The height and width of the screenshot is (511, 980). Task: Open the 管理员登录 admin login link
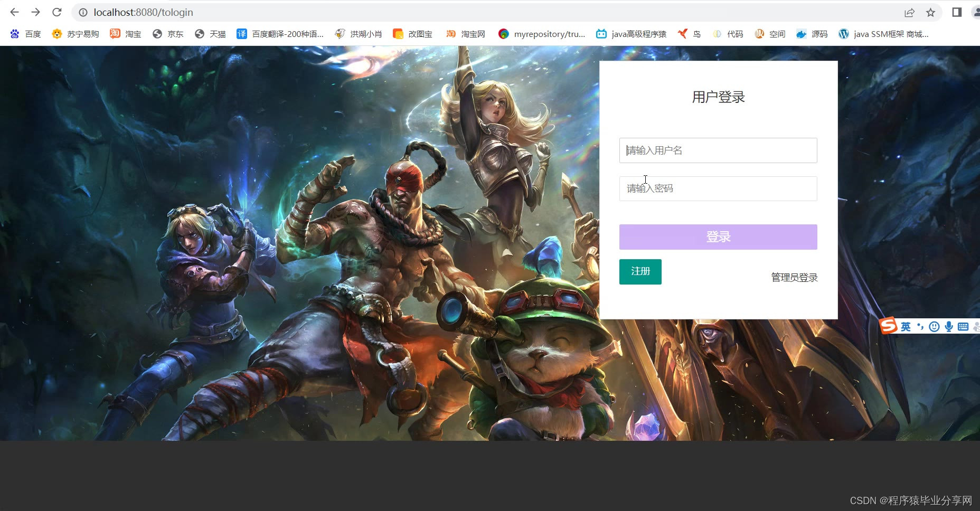tap(794, 278)
